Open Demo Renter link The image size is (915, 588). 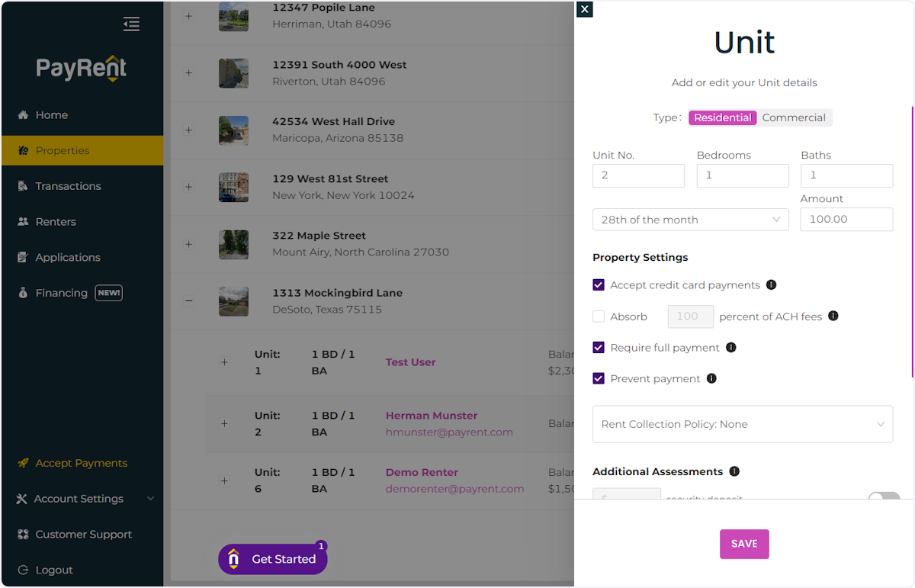click(422, 472)
